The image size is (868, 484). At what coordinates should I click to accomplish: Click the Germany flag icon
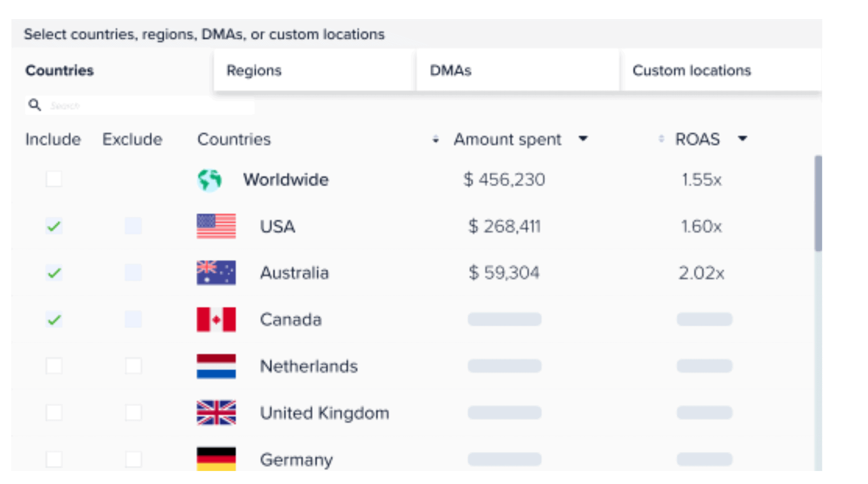216,458
